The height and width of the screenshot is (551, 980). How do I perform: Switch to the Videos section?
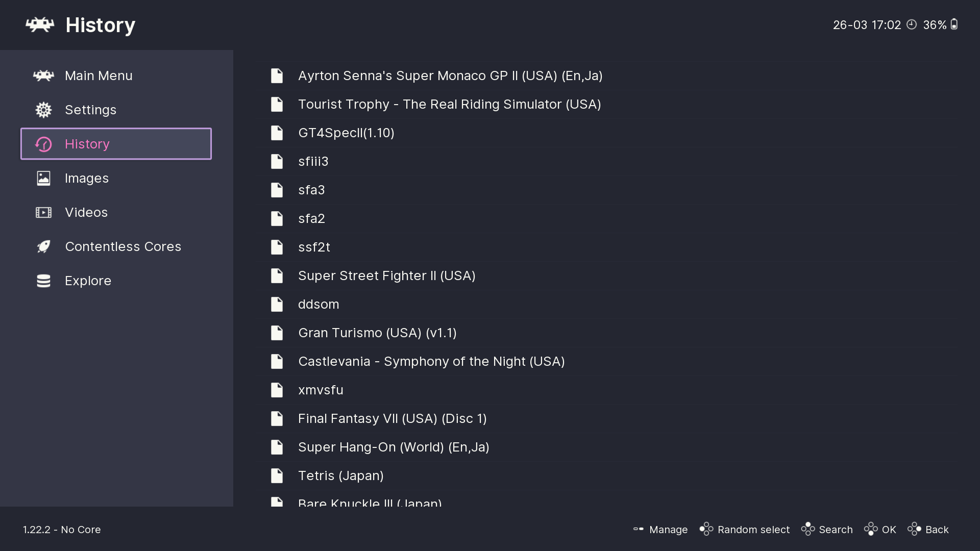[86, 212]
